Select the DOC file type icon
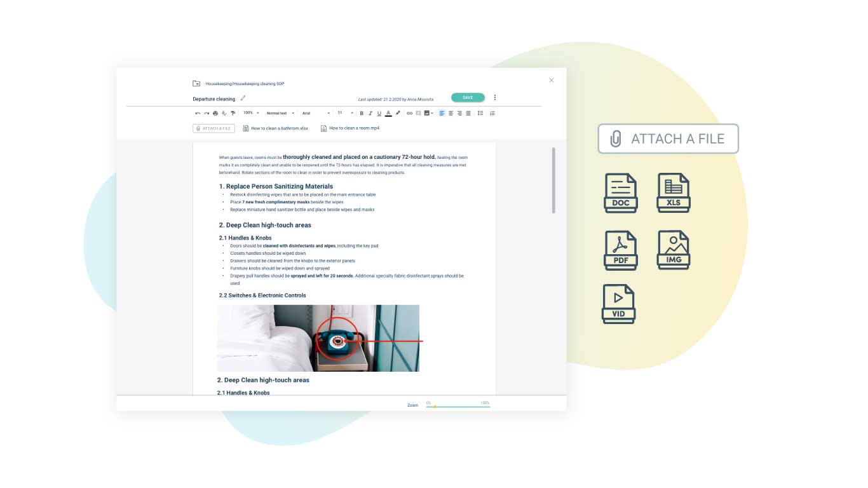Screen dimensions: 868x488 (621, 193)
